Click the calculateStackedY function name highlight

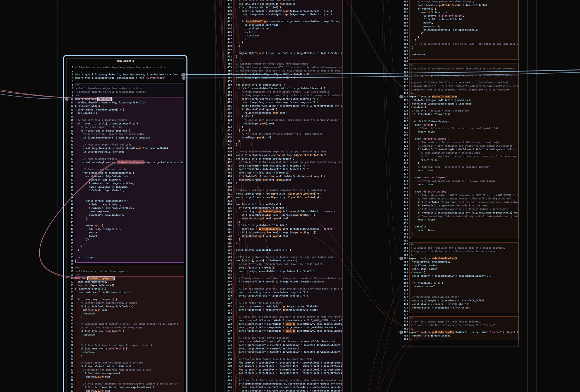pos(444,258)
